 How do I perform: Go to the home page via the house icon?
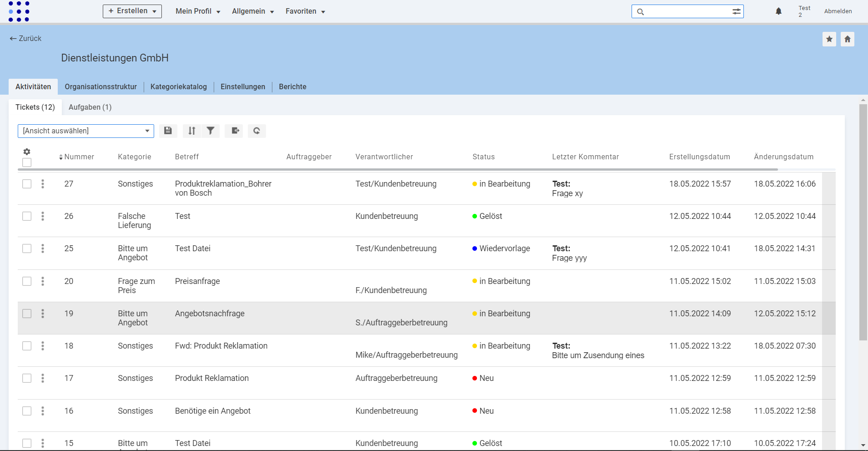[x=847, y=39]
